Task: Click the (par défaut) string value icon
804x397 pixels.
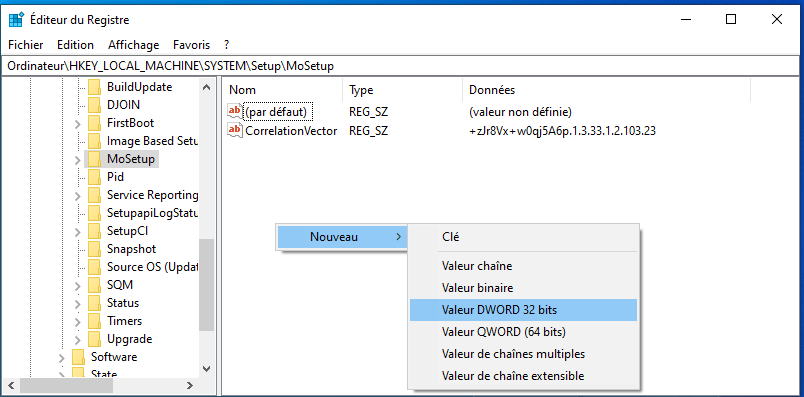Action: [x=235, y=111]
